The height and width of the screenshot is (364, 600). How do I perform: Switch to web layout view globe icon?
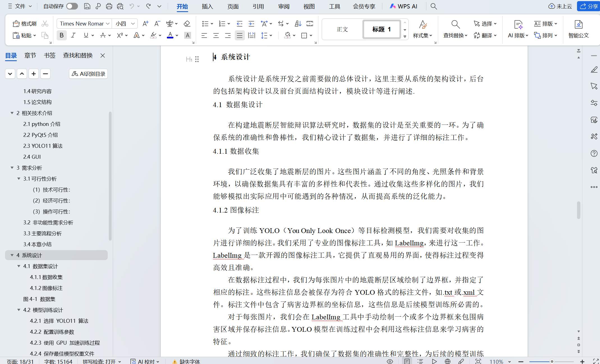tap(447, 361)
